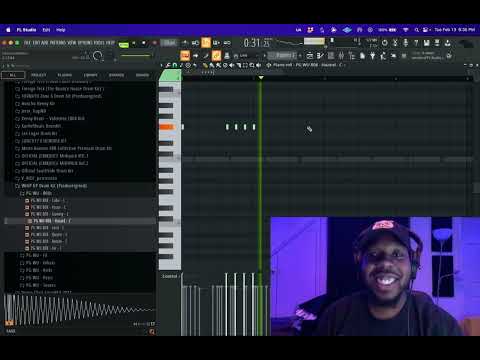Viewport: 480px width, 360px height.
Task: Expand the PG W97 - Kicks folder
Action: click(36, 270)
